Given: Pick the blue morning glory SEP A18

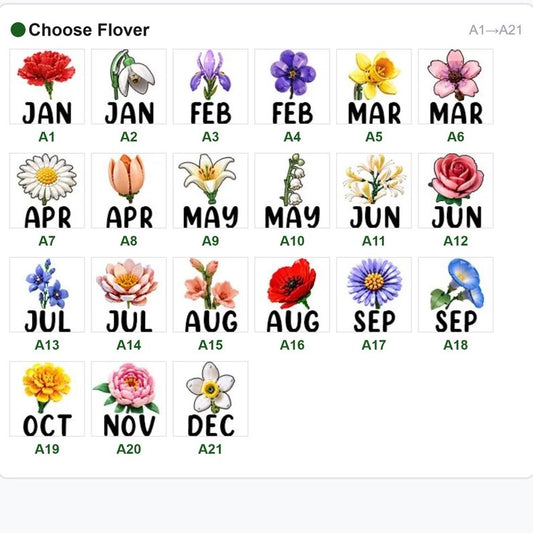Looking at the screenshot, I should point(455,295).
